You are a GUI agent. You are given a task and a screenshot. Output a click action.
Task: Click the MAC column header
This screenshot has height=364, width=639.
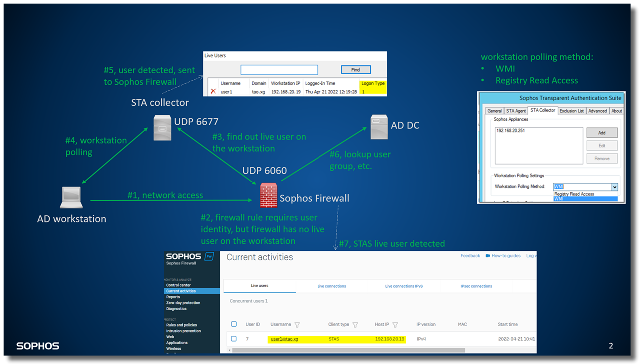(462, 324)
